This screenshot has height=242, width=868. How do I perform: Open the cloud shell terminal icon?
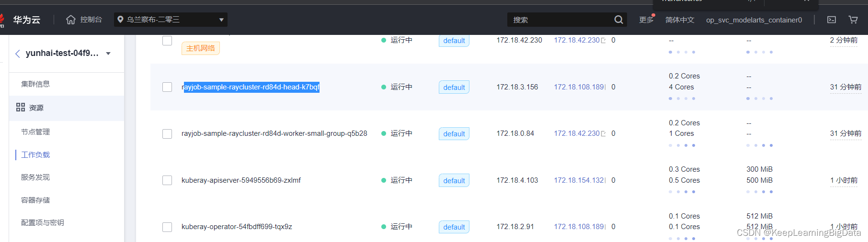(x=832, y=20)
